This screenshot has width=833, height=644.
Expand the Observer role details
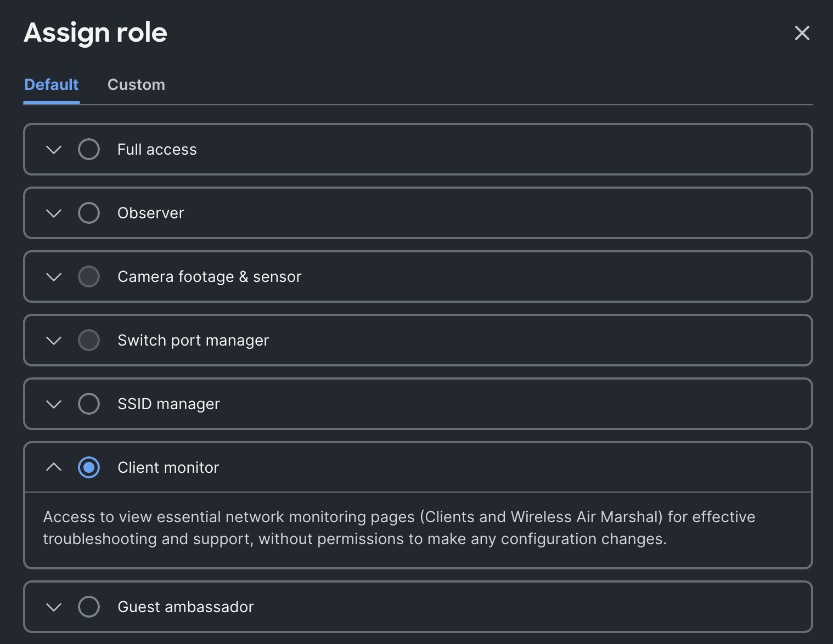coord(54,213)
